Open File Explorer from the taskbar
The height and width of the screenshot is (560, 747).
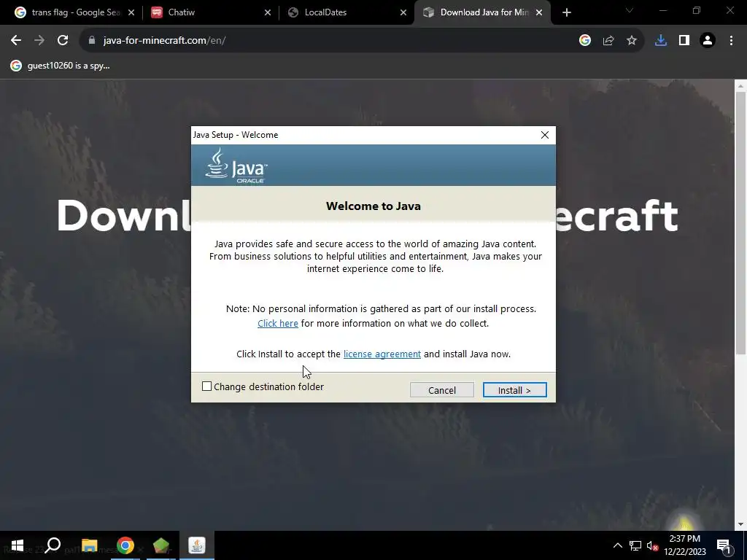coord(89,545)
